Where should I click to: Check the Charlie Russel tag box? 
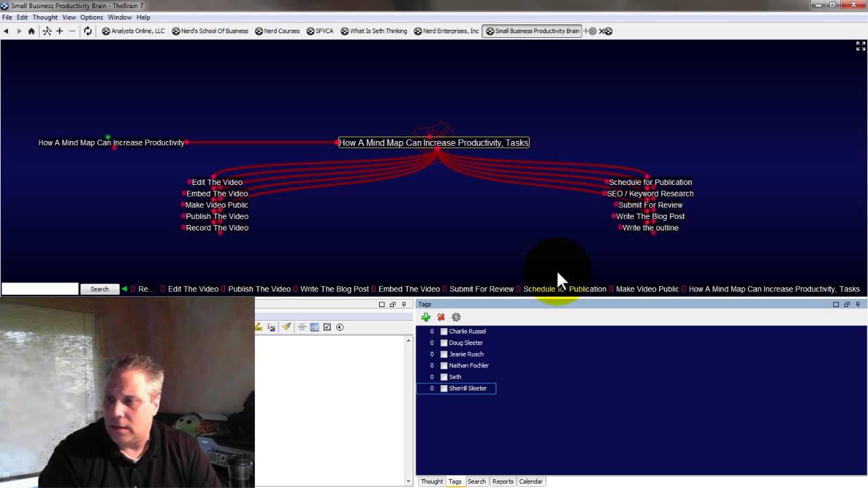pyautogui.click(x=444, y=331)
